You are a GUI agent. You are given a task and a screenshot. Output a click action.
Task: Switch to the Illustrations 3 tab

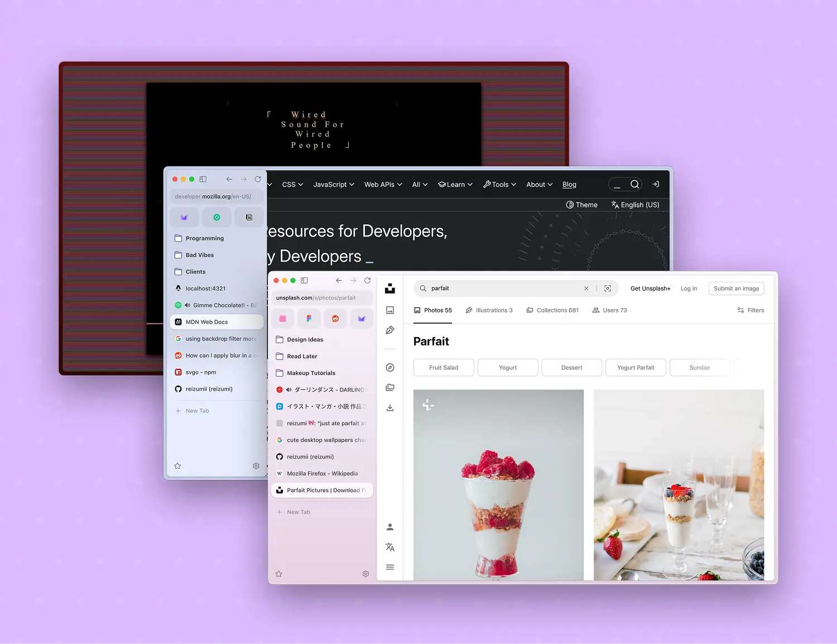pos(489,310)
